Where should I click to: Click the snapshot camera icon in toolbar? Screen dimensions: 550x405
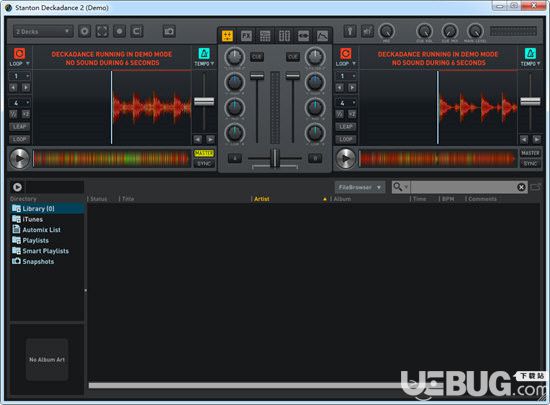[x=169, y=32]
